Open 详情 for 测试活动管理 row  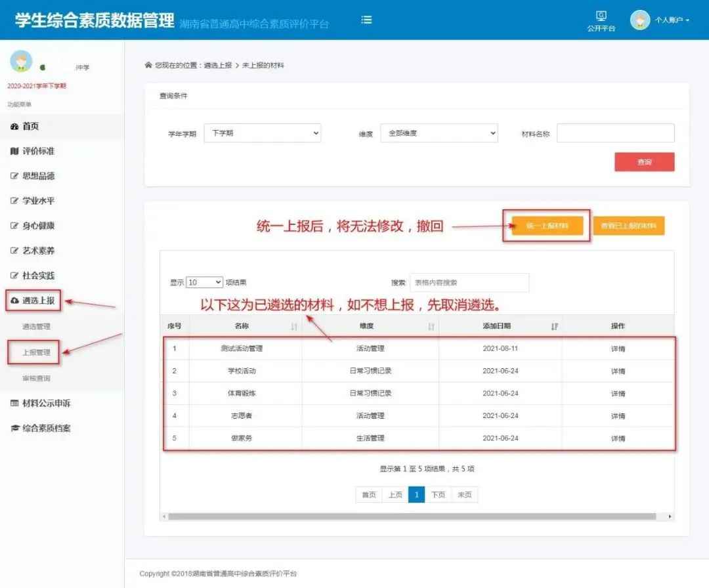point(618,348)
